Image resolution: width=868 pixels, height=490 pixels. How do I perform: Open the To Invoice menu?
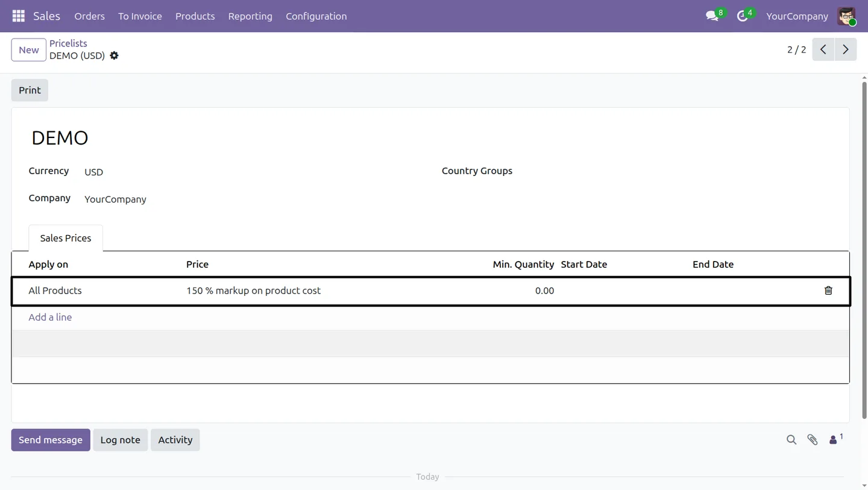coord(140,16)
